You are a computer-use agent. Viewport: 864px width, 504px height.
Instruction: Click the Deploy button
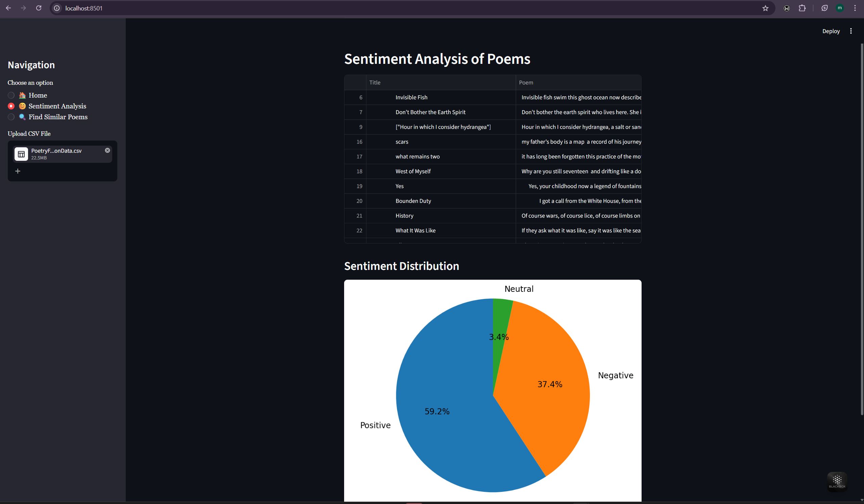(x=831, y=31)
